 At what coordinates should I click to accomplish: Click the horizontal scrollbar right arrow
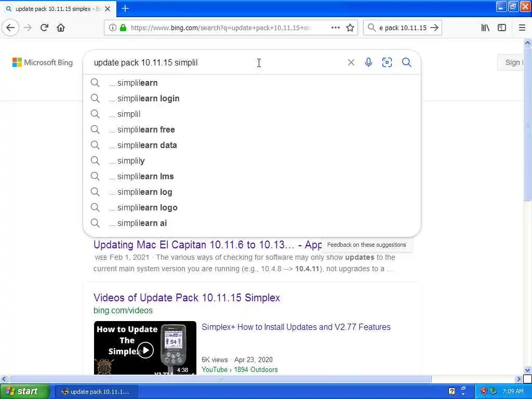click(x=518, y=379)
